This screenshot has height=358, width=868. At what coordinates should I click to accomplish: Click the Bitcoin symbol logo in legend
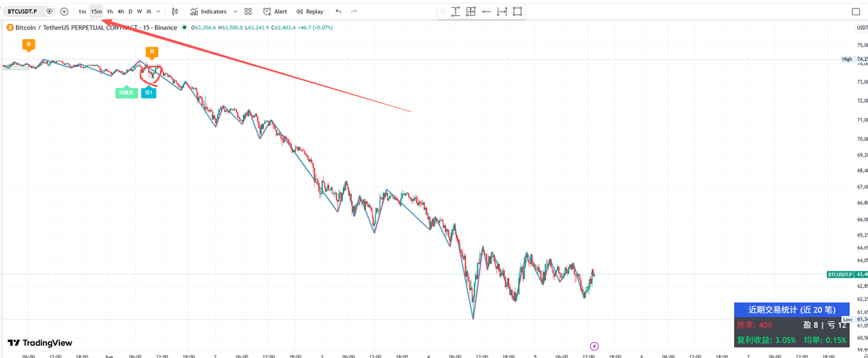coord(9,27)
